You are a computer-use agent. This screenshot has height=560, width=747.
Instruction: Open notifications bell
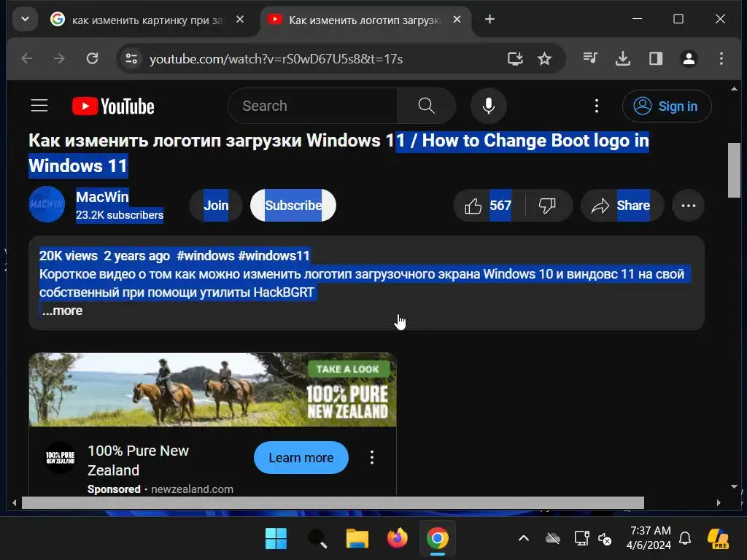685,539
